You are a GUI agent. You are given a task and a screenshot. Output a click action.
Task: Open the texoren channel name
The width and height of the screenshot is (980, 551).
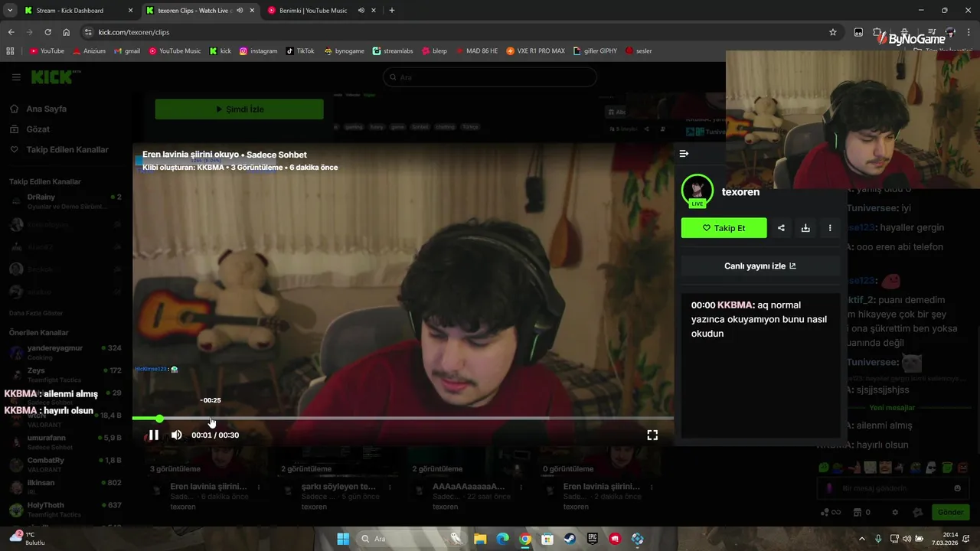[740, 192]
